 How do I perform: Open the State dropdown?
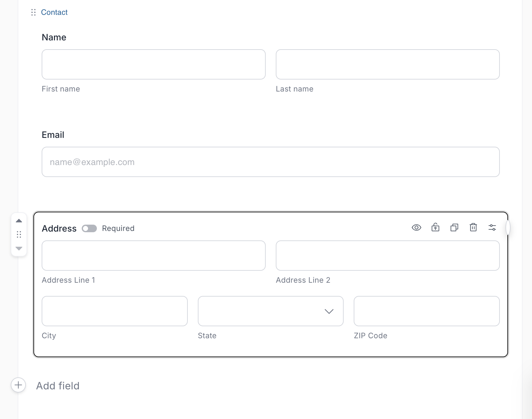pyautogui.click(x=270, y=311)
